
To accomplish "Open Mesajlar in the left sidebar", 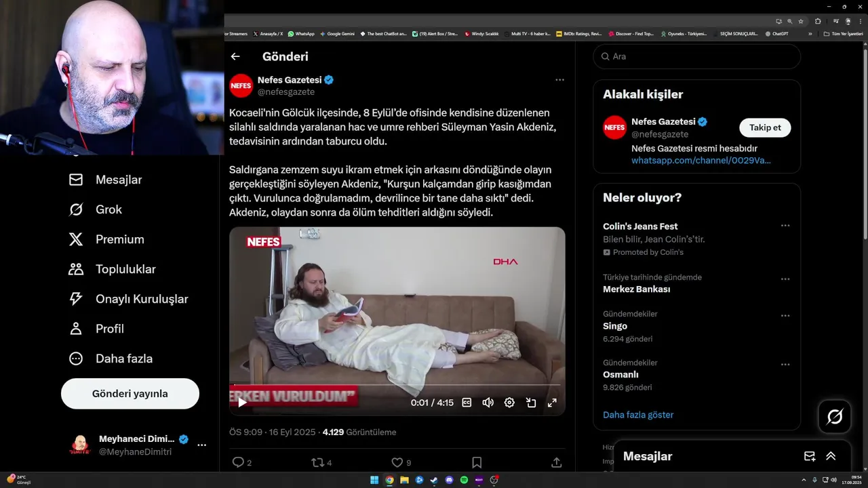I will coord(105,180).
